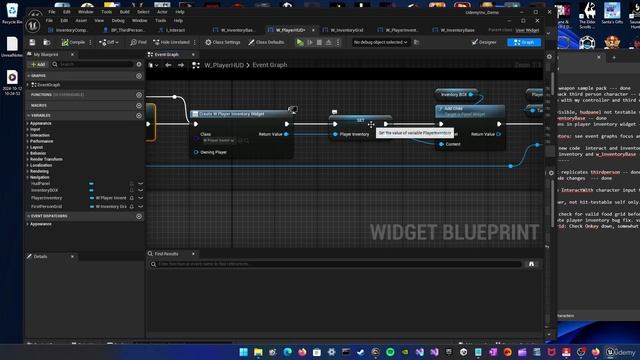The image size is (640, 360).
Task: Close the W_PlayerHUD tab
Action: [x=313, y=30]
